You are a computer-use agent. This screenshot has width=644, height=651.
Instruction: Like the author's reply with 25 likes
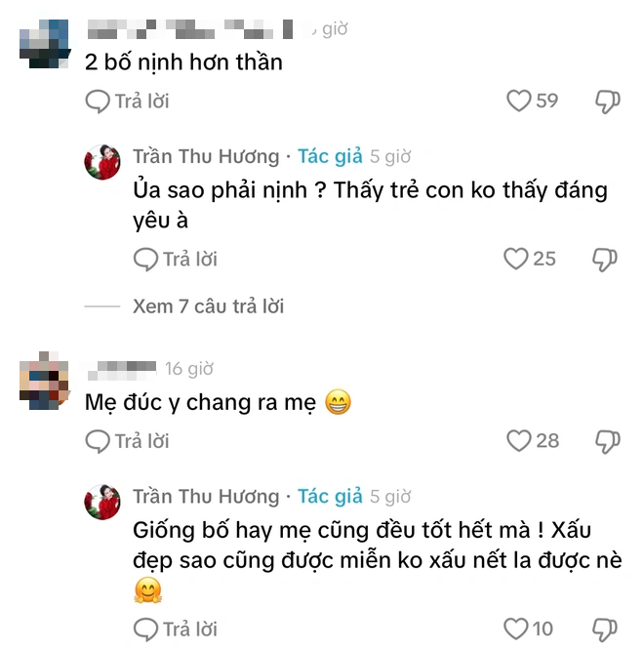[515, 259]
